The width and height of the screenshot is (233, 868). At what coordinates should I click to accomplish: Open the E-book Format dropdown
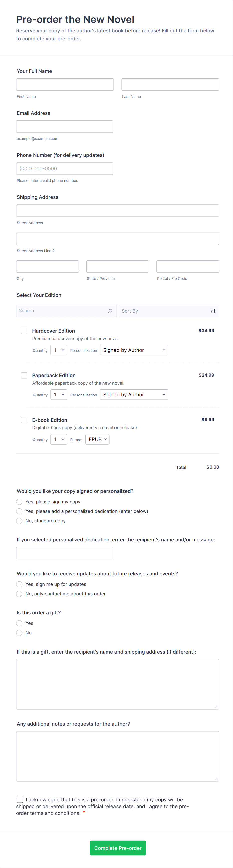coord(97,440)
